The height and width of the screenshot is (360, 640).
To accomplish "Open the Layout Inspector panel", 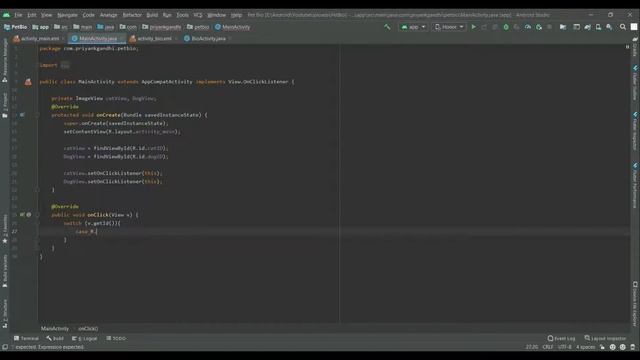I will point(605,338).
